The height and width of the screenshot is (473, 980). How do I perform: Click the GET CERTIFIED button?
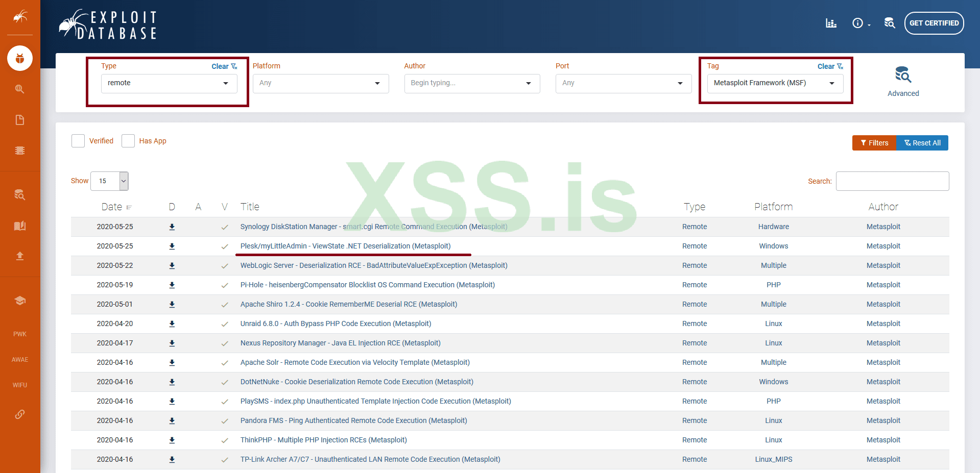pyautogui.click(x=934, y=23)
